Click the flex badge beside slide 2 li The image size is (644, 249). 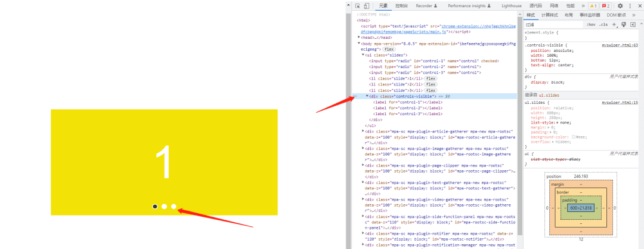tap(431, 84)
